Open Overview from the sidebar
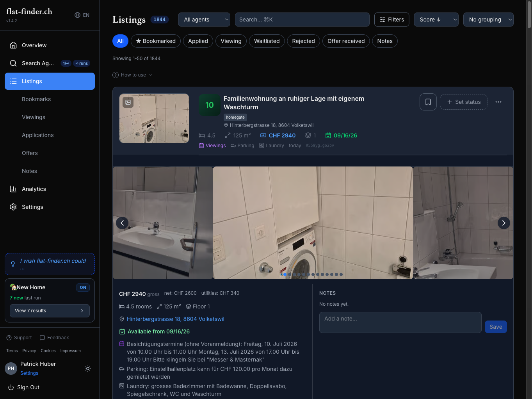Viewport: 532px width, 399px height. click(x=50, y=45)
